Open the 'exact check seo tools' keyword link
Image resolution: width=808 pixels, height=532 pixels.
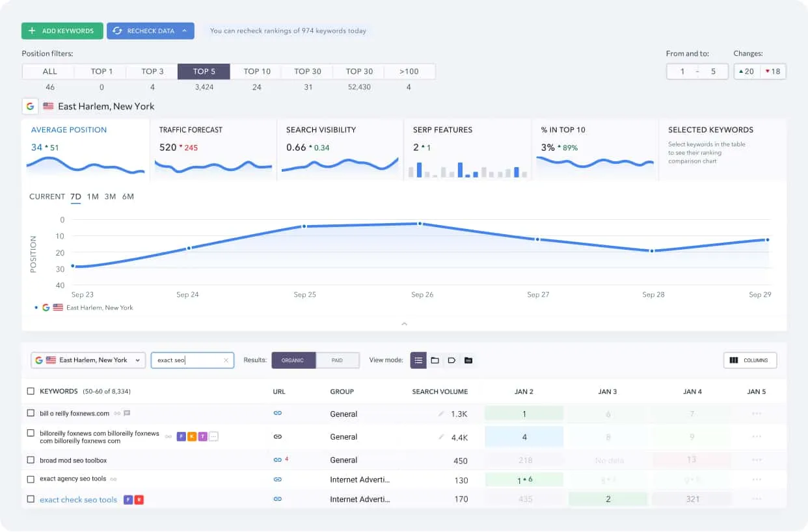[78, 499]
